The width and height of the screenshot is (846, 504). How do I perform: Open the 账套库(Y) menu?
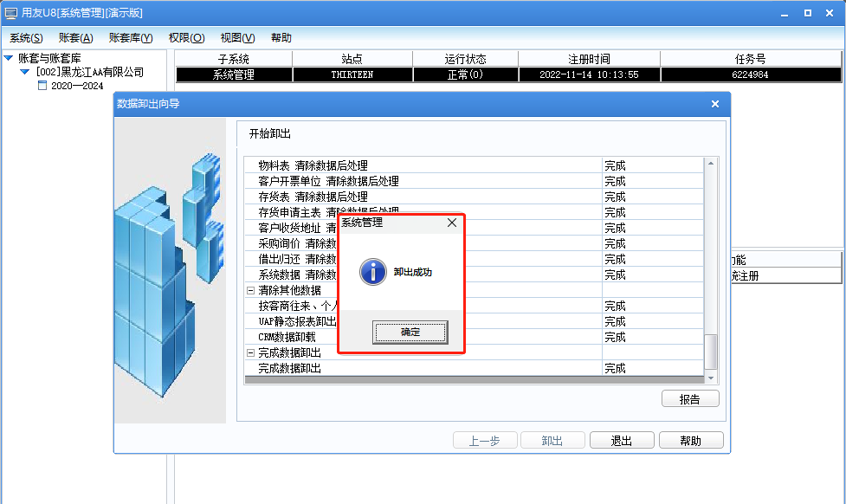point(131,38)
